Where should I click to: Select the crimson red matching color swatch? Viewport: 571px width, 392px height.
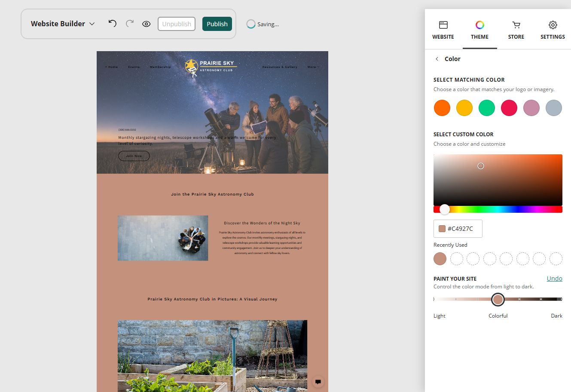(x=509, y=108)
